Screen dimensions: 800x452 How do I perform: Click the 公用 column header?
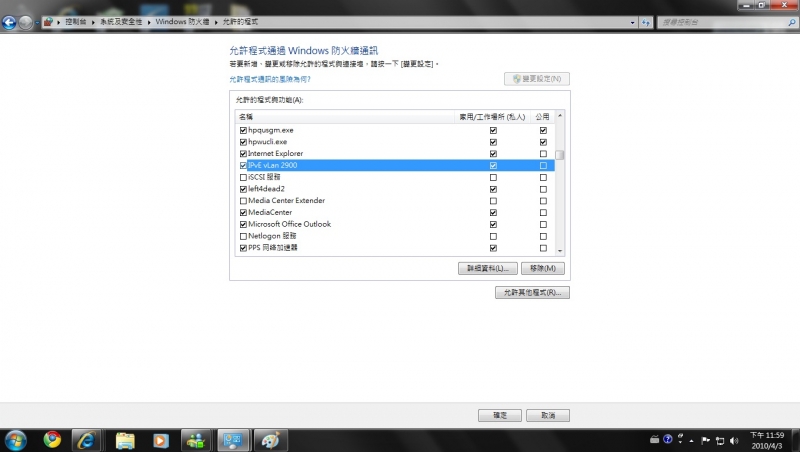coord(542,117)
